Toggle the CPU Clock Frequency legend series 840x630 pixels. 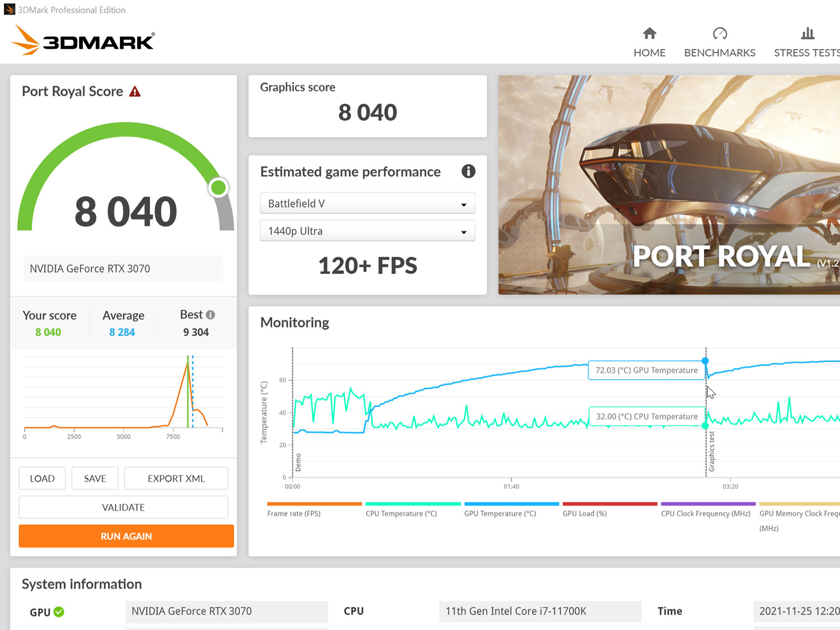[708, 510]
